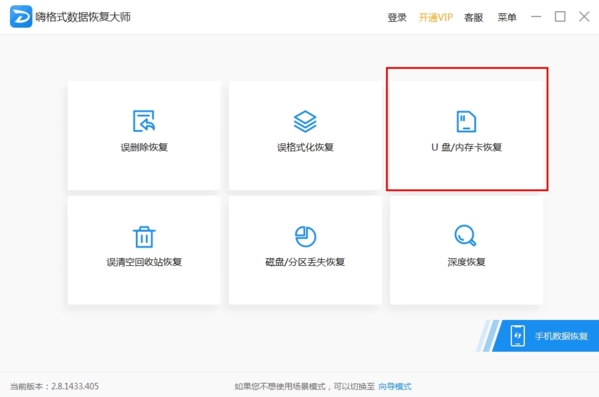Open the 登录 login menu item
Image resolution: width=599 pixels, height=397 pixels.
click(397, 17)
